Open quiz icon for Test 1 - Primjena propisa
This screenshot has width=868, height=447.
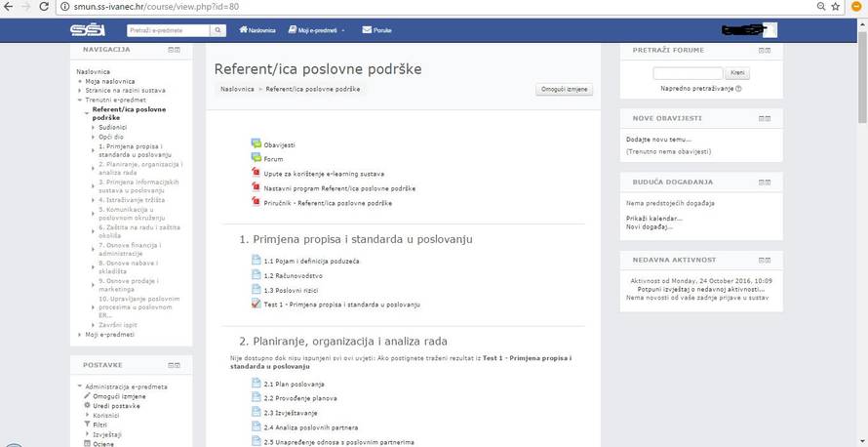tap(256, 304)
